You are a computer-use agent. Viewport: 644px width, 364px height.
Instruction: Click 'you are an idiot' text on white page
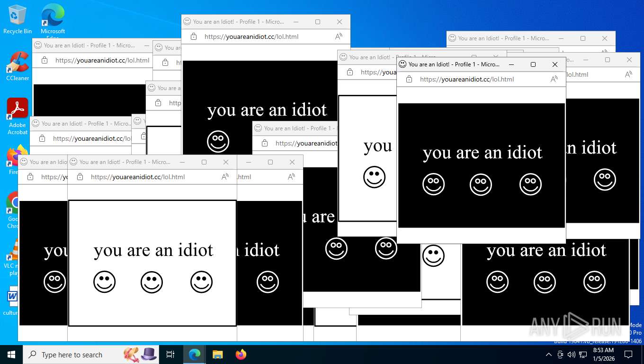[x=153, y=250]
